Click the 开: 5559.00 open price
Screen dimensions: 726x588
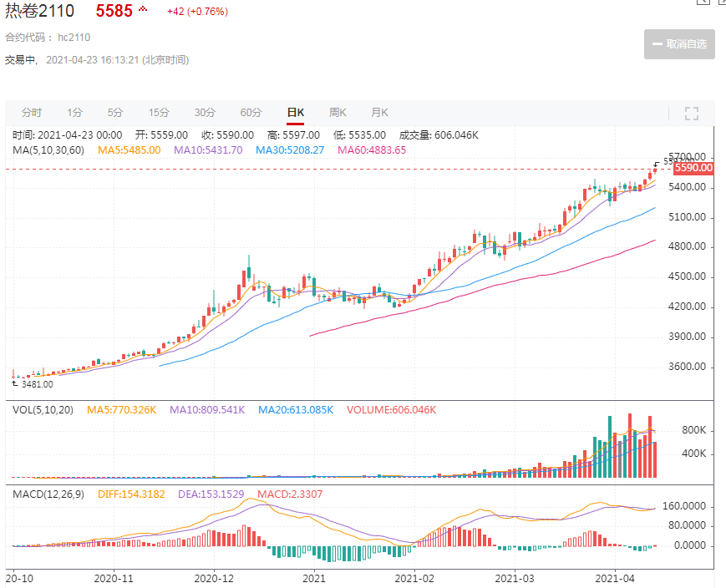point(161,135)
